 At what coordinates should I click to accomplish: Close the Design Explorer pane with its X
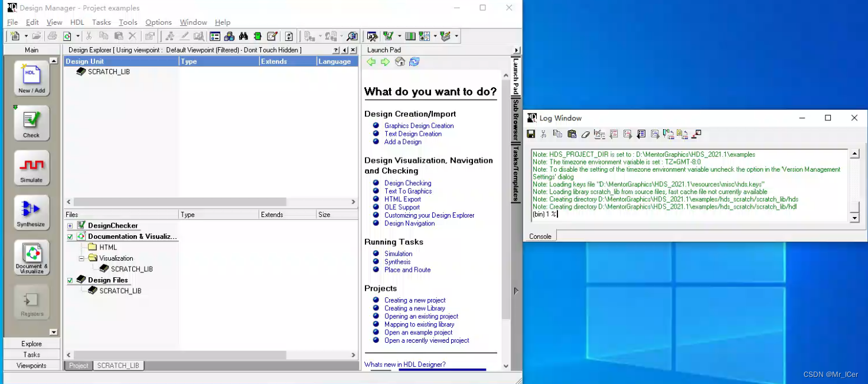(x=353, y=50)
